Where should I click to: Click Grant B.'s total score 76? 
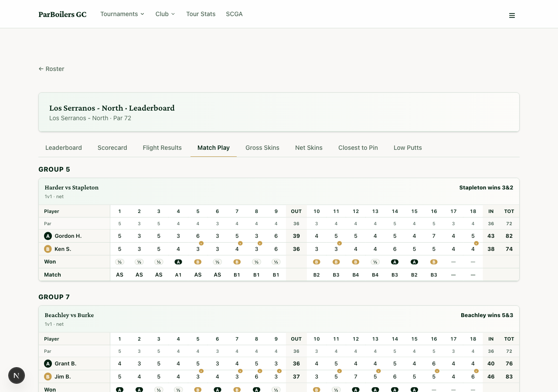[x=509, y=364]
